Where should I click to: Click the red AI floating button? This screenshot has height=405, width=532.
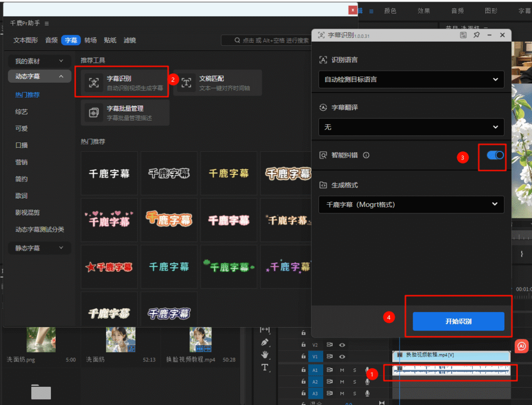521,346
